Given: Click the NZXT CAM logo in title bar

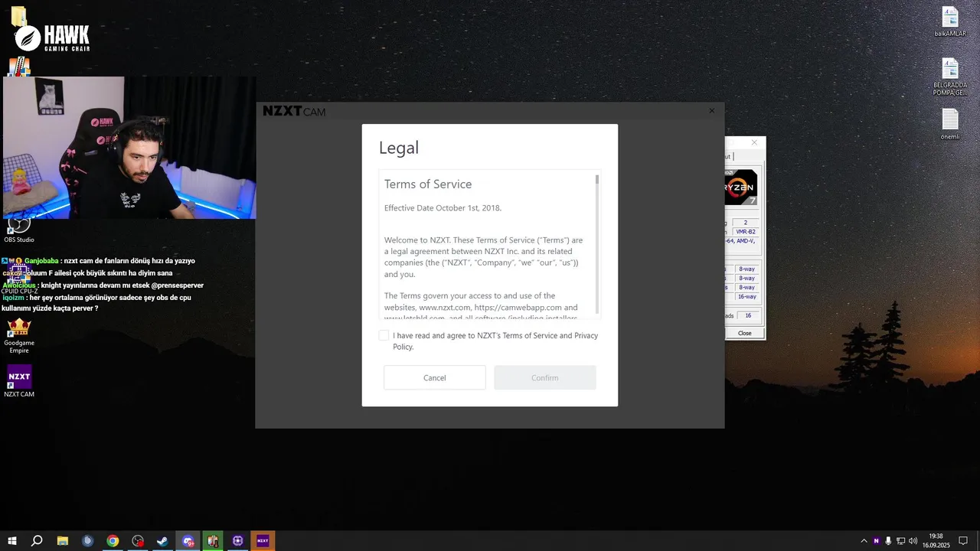Looking at the screenshot, I should tap(294, 112).
